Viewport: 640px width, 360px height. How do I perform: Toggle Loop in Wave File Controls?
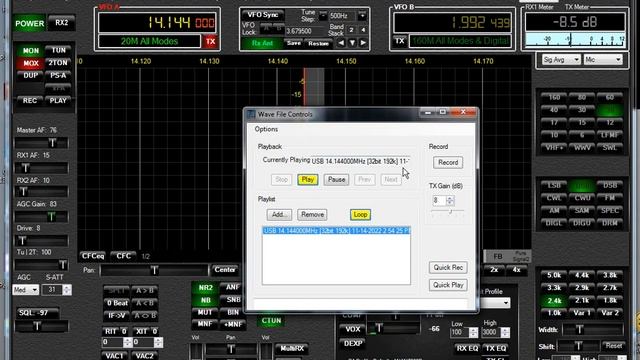tap(360, 215)
